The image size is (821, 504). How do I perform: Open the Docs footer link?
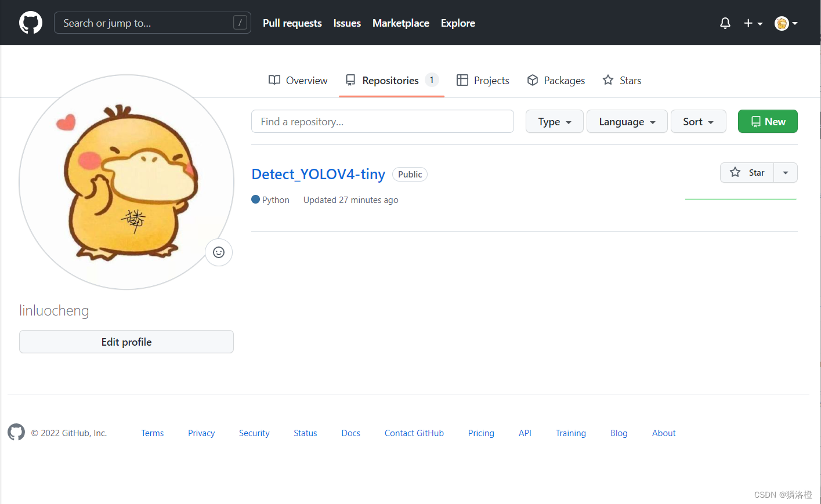coord(351,433)
